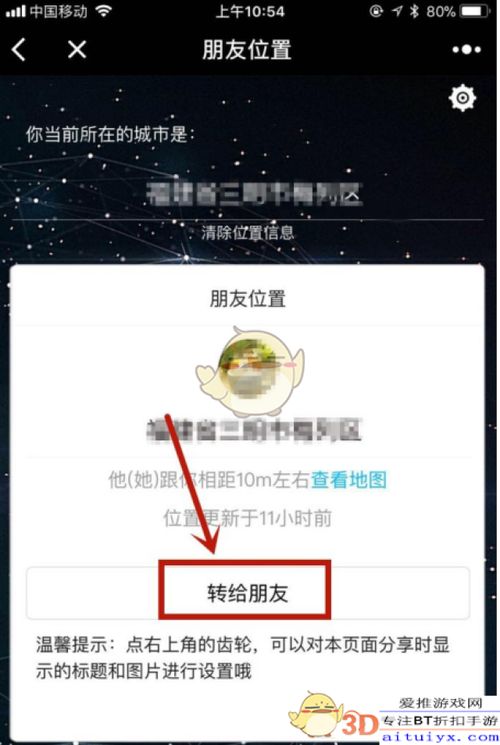500x745 pixels.
Task: Tap the blurred current city text
Action: pos(254,194)
